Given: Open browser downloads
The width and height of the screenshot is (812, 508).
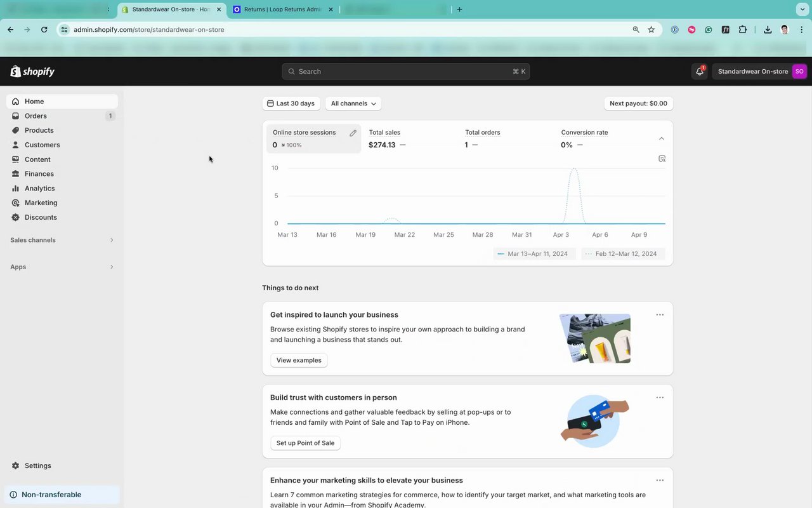Looking at the screenshot, I should point(768,29).
